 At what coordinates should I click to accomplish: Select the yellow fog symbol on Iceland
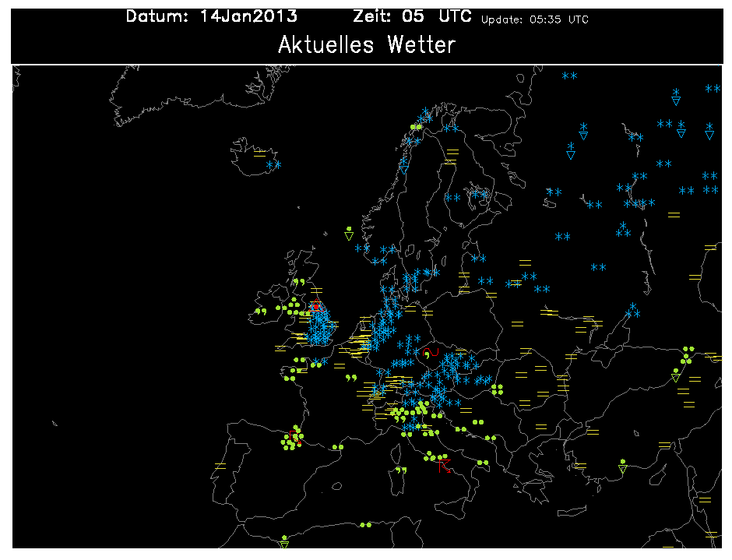[x=260, y=153]
